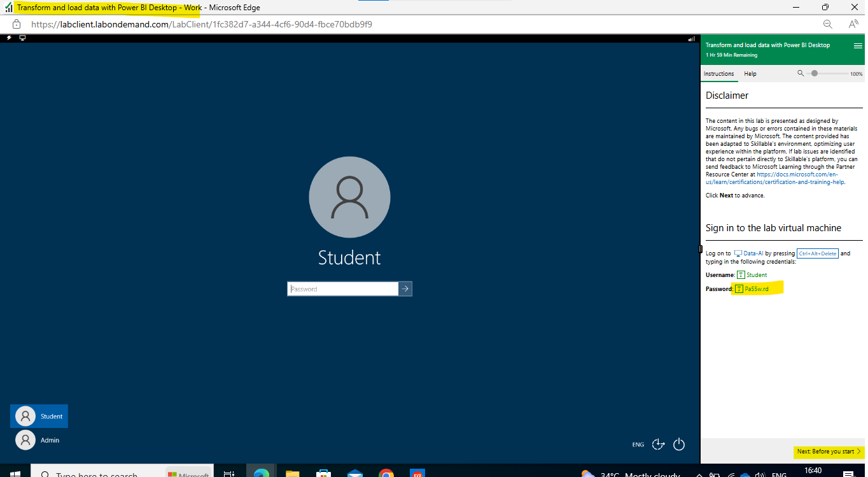
Task: Open Mail app from the taskbar
Action: point(355,474)
